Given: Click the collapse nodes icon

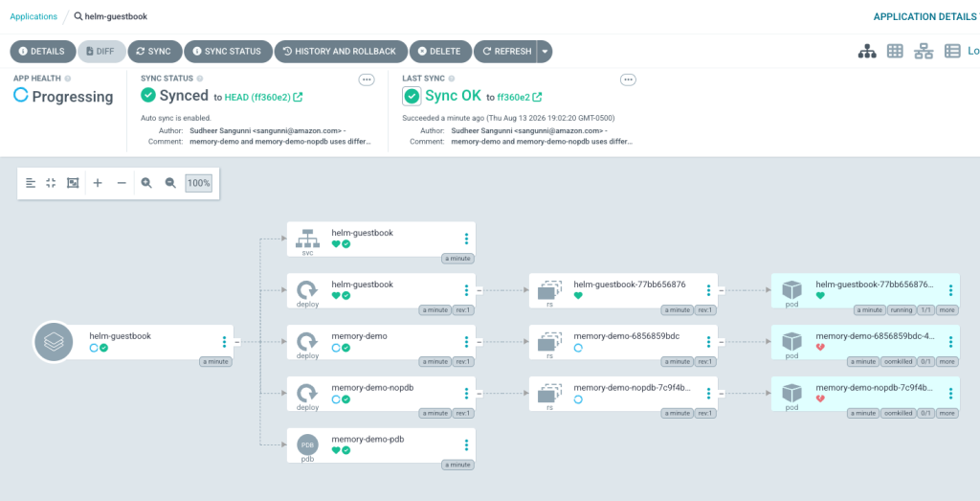Looking at the screenshot, I should (x=52, y=183).
